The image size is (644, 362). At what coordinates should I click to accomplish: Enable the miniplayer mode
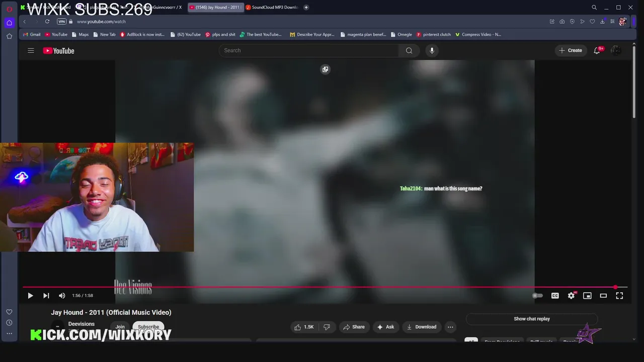587,296
